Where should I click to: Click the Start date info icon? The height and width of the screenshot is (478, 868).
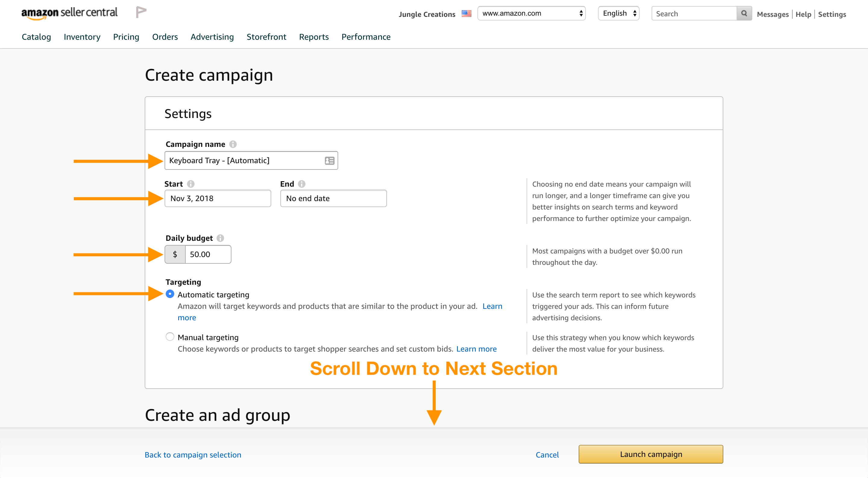click(191, 184)
